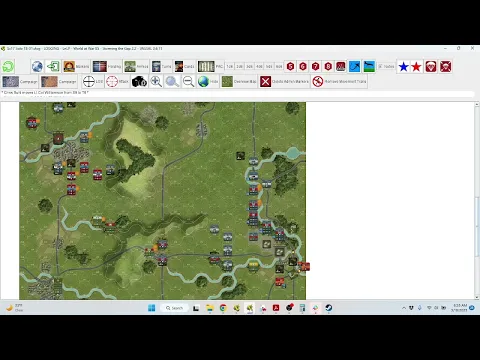Click the green exit-door arrow icon
The width and height of the screenshot is (480, 360).
(x=53, y=66)
